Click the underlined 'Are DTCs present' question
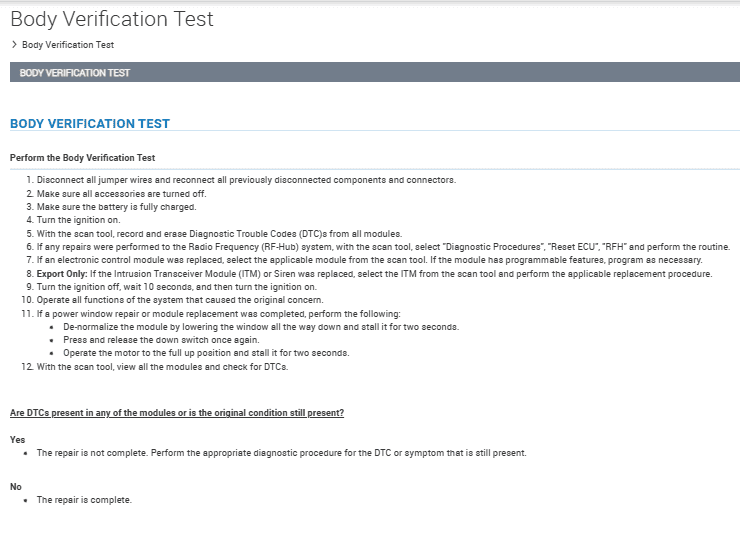Image resolution: width=740 pixels, height=533 pixels. coord(177,413)
